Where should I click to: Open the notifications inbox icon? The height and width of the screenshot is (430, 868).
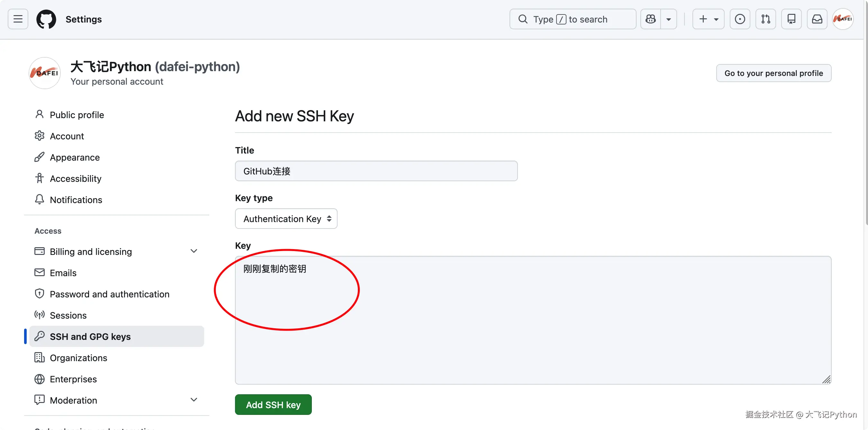coord(817,19)
